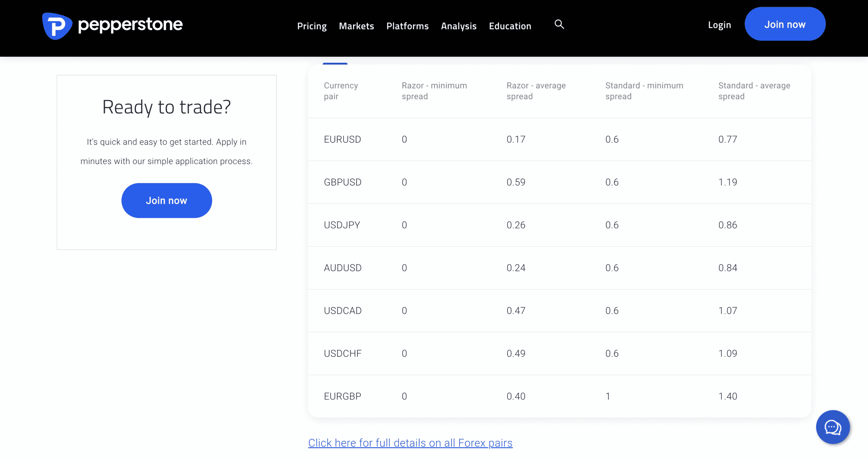Open the search magnifier icon
The image size is (868, 459).
click(x=559, y=24)
